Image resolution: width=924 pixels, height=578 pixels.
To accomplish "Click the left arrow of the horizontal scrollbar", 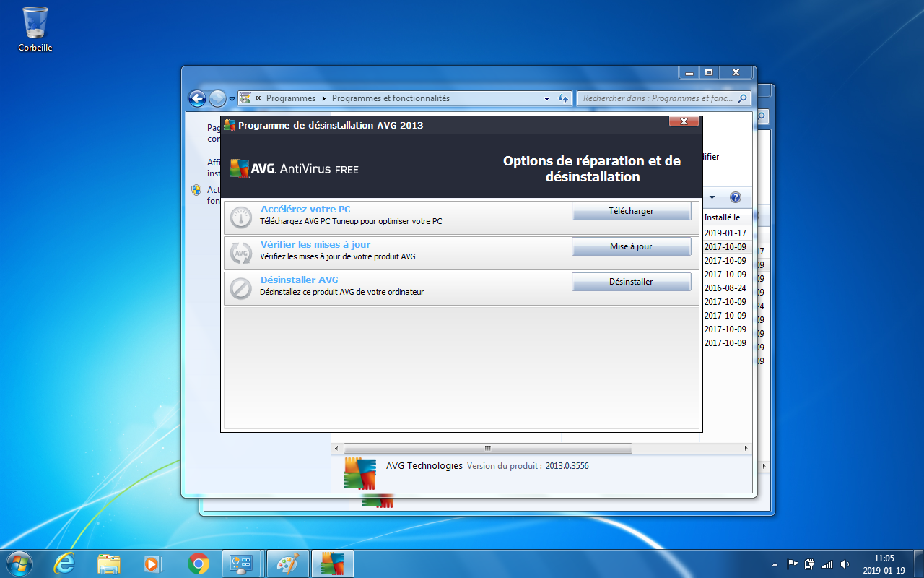I will click(336, 448).
